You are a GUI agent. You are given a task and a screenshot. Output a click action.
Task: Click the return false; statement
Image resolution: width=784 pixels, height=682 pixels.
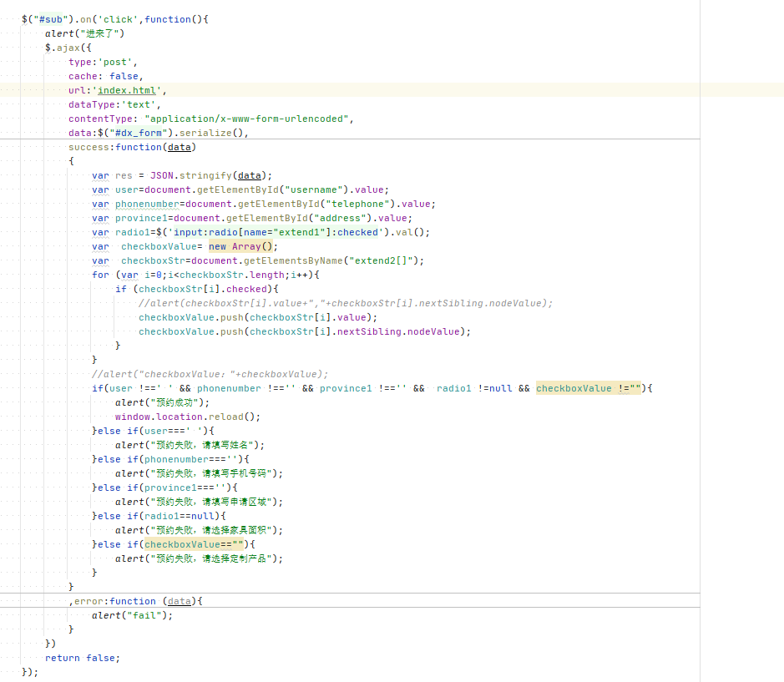click(x=83, y=658)
